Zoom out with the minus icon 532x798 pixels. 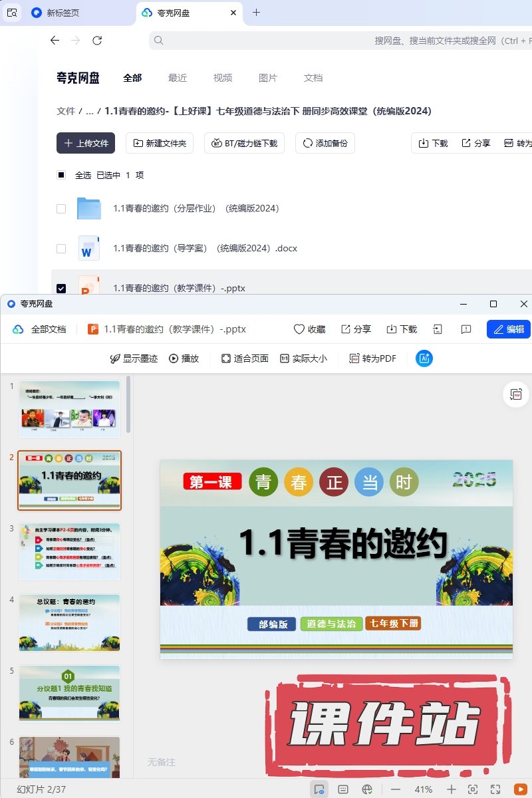tap(396, 789)
